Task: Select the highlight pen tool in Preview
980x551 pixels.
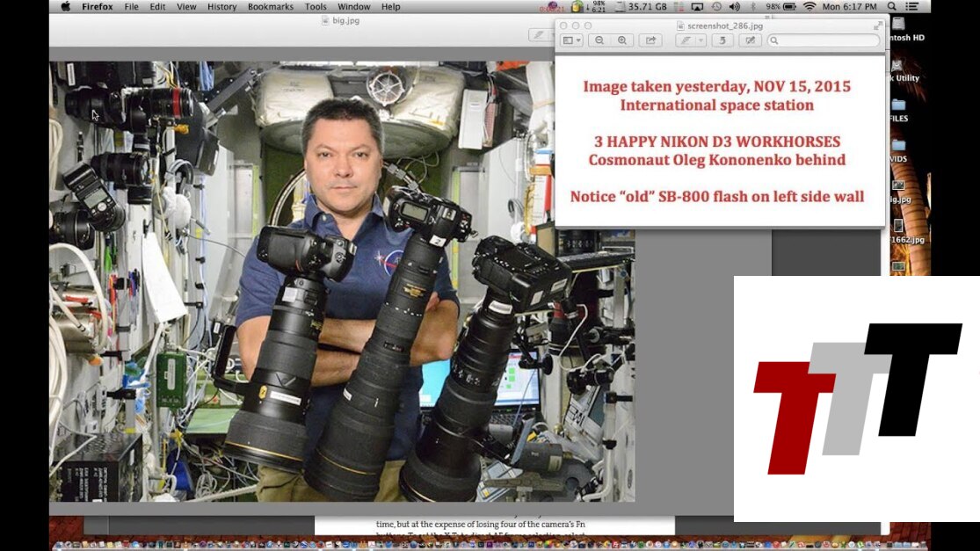Action: tap(685, 40)
